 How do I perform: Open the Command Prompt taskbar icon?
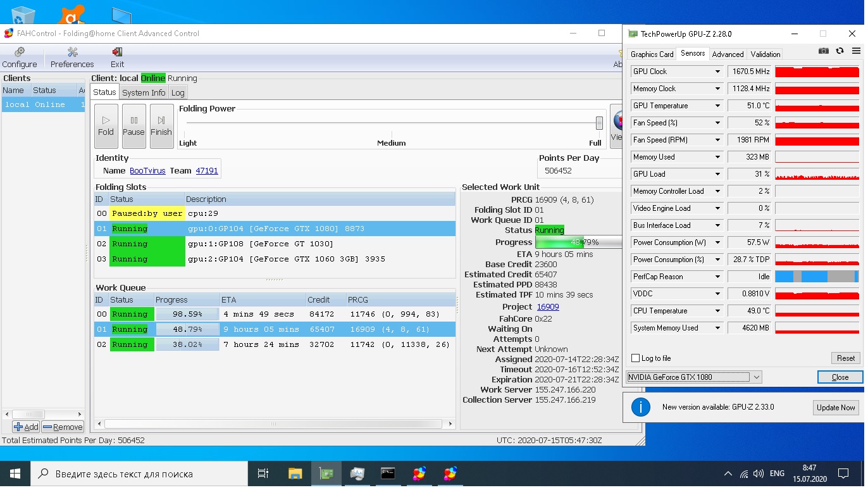click(x=388, y=474)
